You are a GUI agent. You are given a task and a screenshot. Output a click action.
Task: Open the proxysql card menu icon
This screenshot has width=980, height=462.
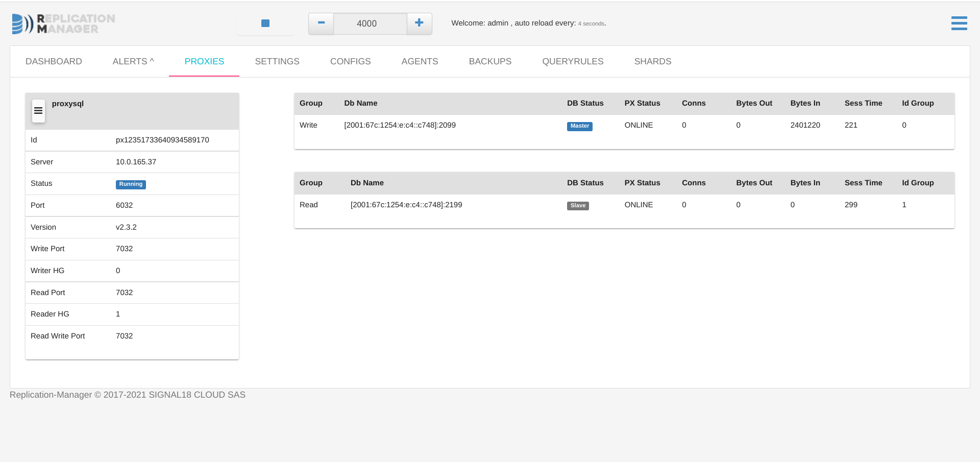pyautogui.click(x=38, y=111)
